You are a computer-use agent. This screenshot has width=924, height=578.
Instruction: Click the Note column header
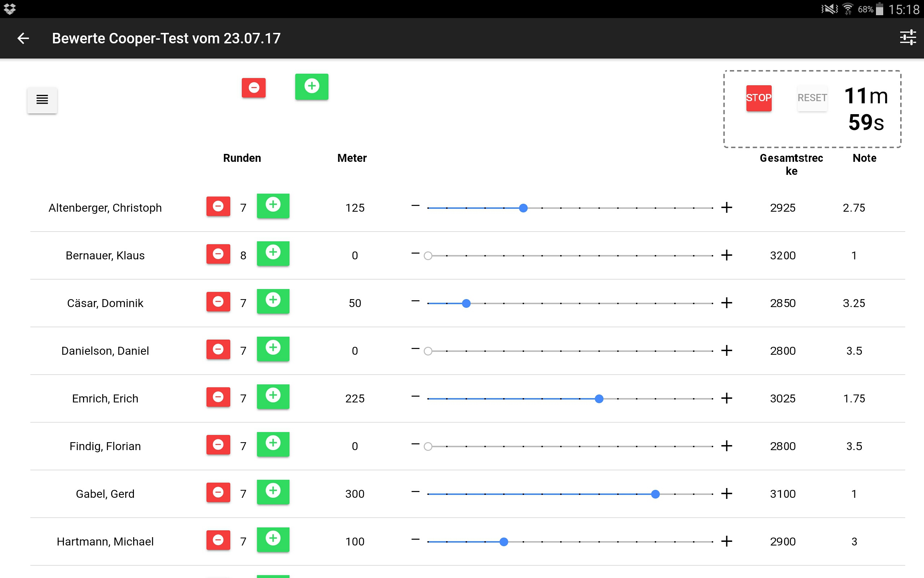click(x=864, y=158)
